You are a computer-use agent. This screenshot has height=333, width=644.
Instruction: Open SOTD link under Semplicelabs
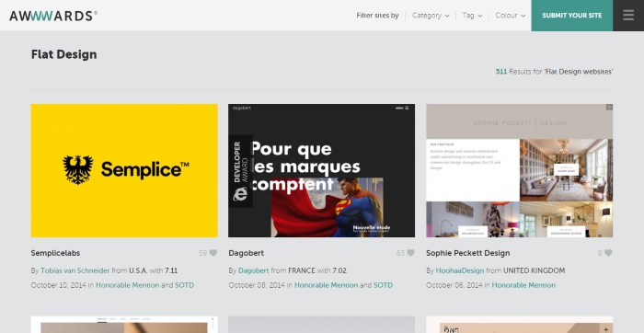[184, 285]
